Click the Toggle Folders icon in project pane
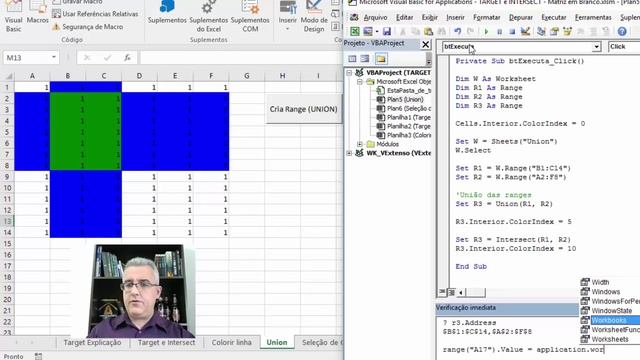The height and width of the screenshot is (360, 640). [381, 59]
